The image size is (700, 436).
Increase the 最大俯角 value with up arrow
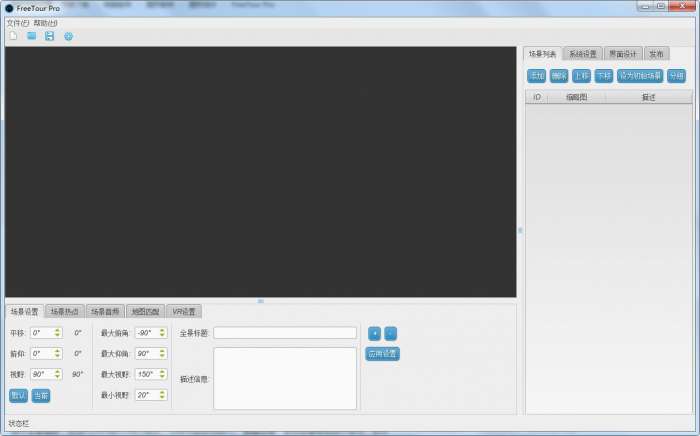click(x=162, y=330)
